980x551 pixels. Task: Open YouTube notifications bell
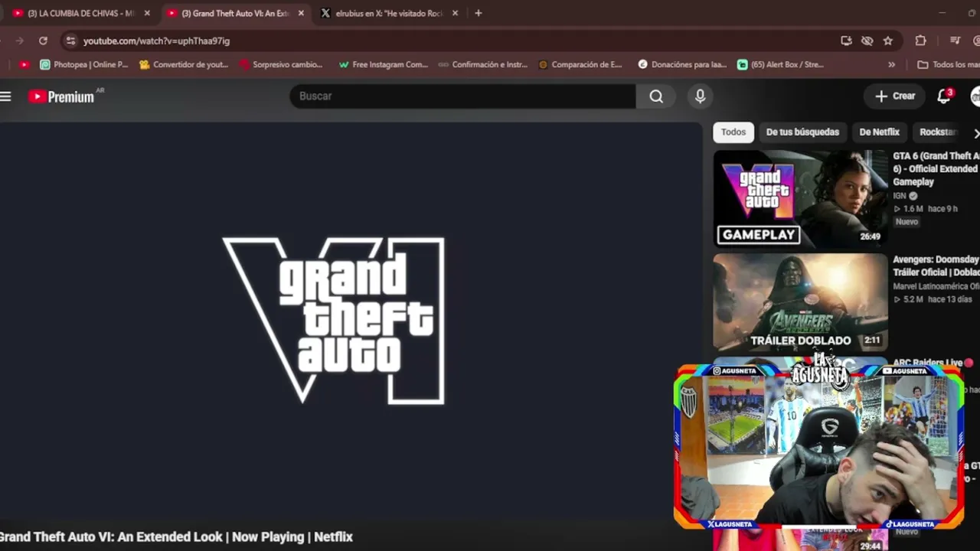coord(944,96)
